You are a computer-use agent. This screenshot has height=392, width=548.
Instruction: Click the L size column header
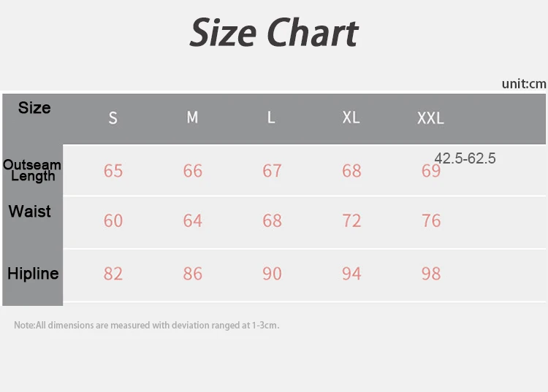click(x=271, y=118)
